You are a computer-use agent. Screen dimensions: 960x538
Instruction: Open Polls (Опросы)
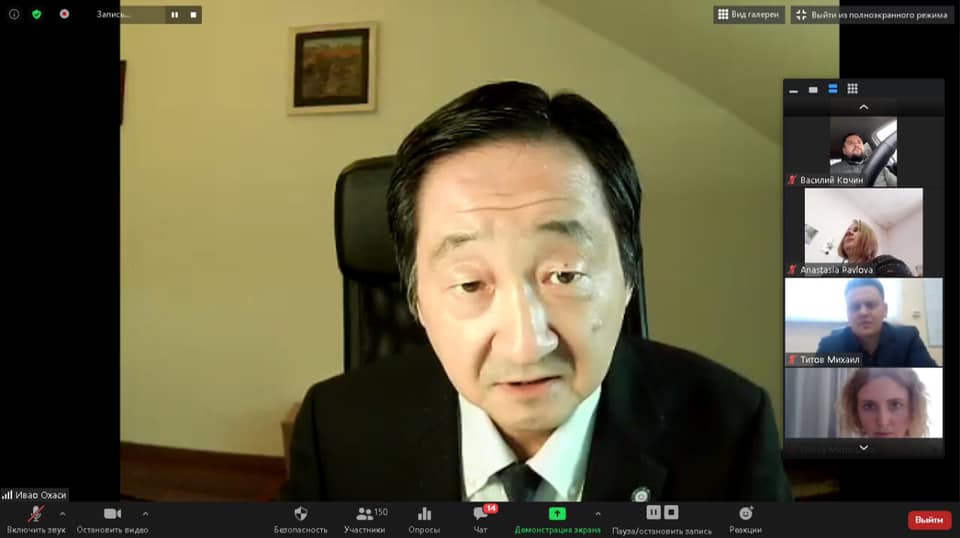click(424, 520)
